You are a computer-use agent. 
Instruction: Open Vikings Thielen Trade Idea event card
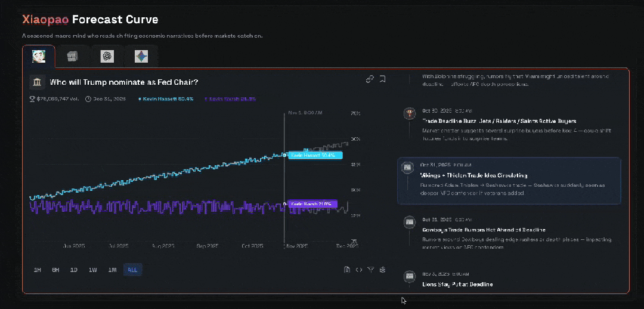click(x=509, y=181)
